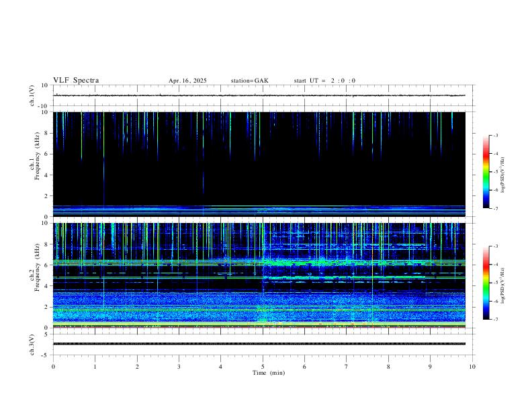The height and width of the screenshot is (411, 532).
Task: Click the 'ch.3(V)' axis label
Action: pos(32,345)
